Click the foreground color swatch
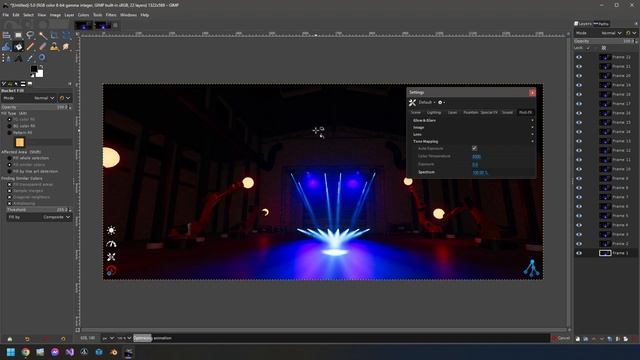 click(x=34, y=69)
